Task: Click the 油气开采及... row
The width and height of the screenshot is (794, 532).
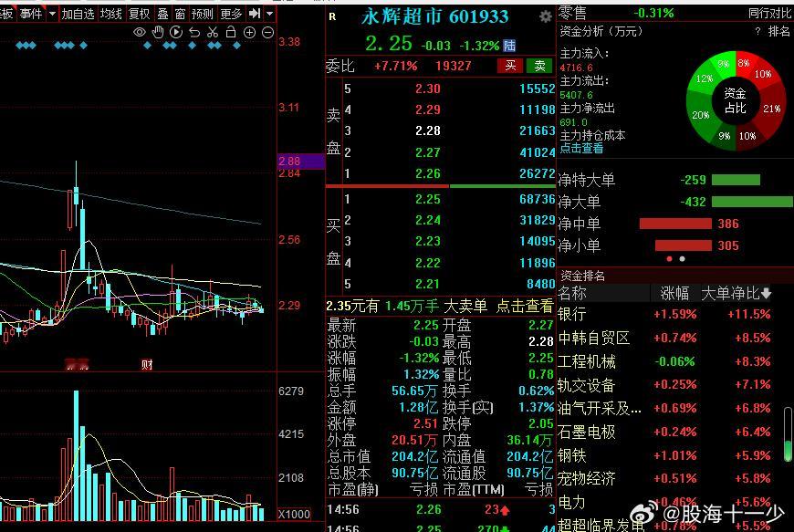Action: click(x=663, y=408)
